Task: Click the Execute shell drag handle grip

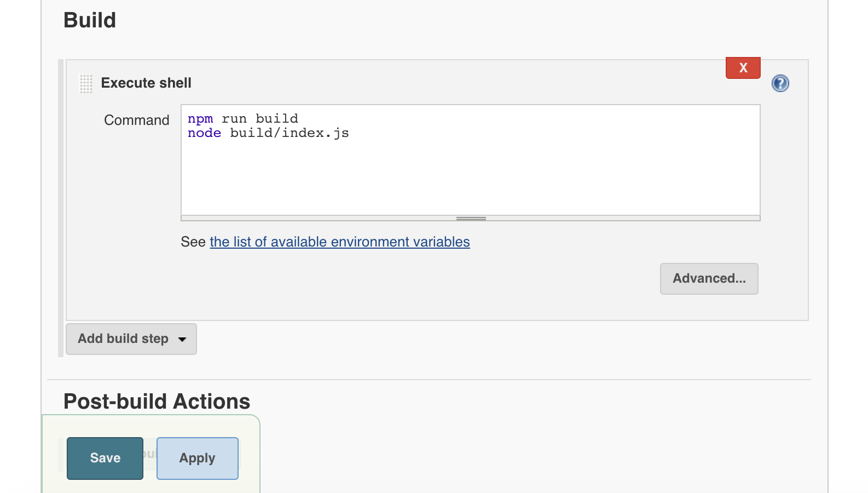Action: click(86, 83)
